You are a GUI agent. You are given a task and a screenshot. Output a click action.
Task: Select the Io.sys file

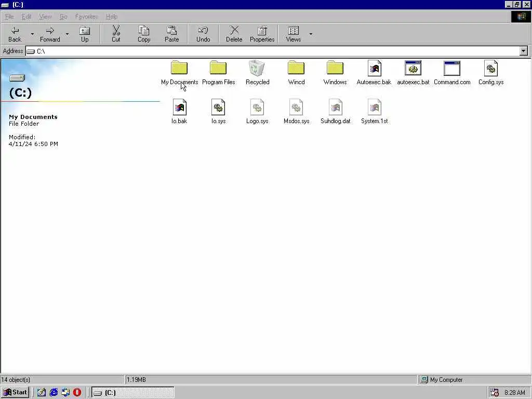tap(218, 112)
